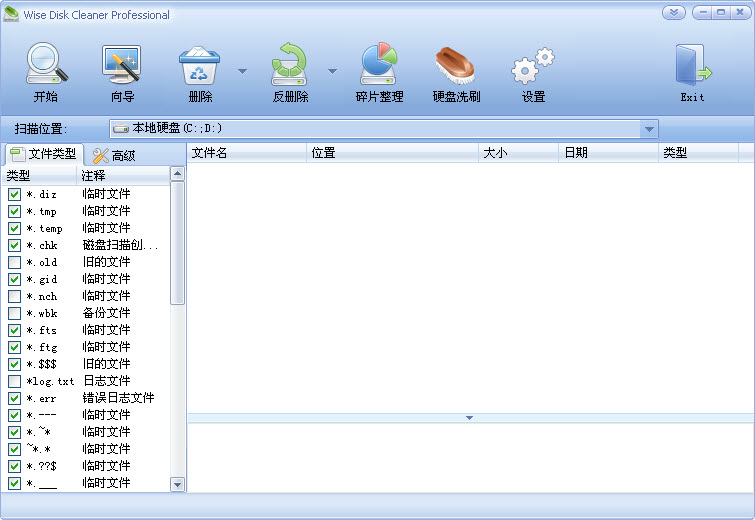Image resolution: width=755 pixels, height=520 pixels.
Task: Click the Exit door icon
Action: pos(692,66)
